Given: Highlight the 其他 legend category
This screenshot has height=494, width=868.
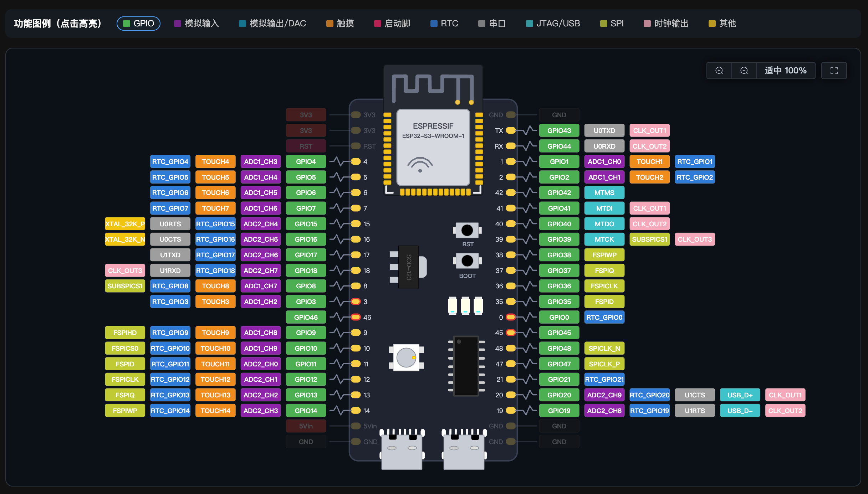Looking at the screenshot, I should click(723, 24).
